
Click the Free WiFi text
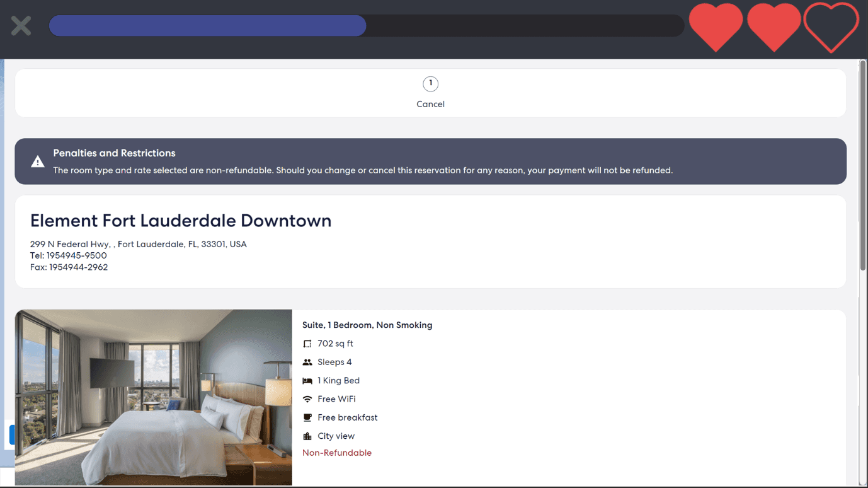click(x=336, y=399)
